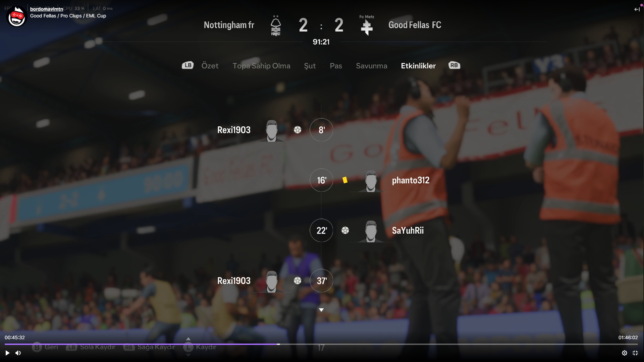Select phanto312 yellow card icon

click(x=345, y=180)
